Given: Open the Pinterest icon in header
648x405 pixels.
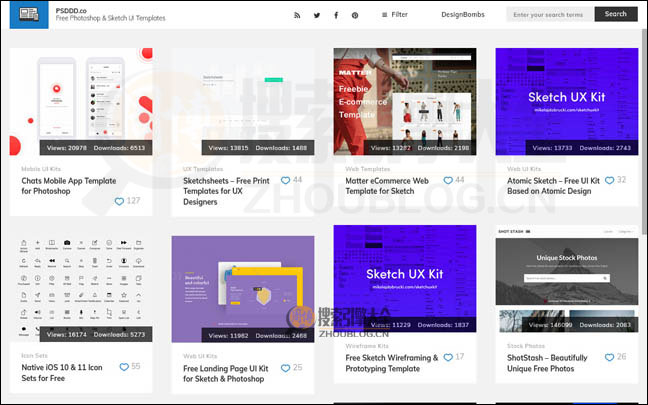Looking at the screenshot, I should (355, 15).
